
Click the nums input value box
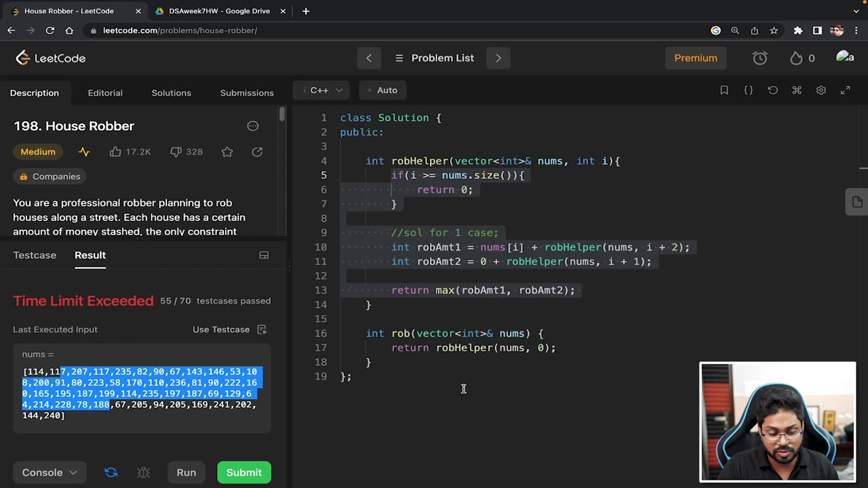[142, 388]
